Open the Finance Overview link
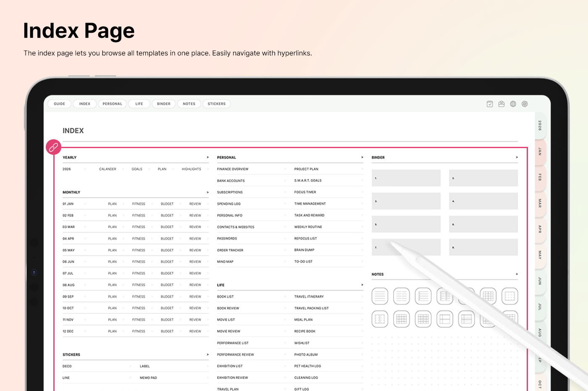Screen dimensions: 588x391 point(233,169)
